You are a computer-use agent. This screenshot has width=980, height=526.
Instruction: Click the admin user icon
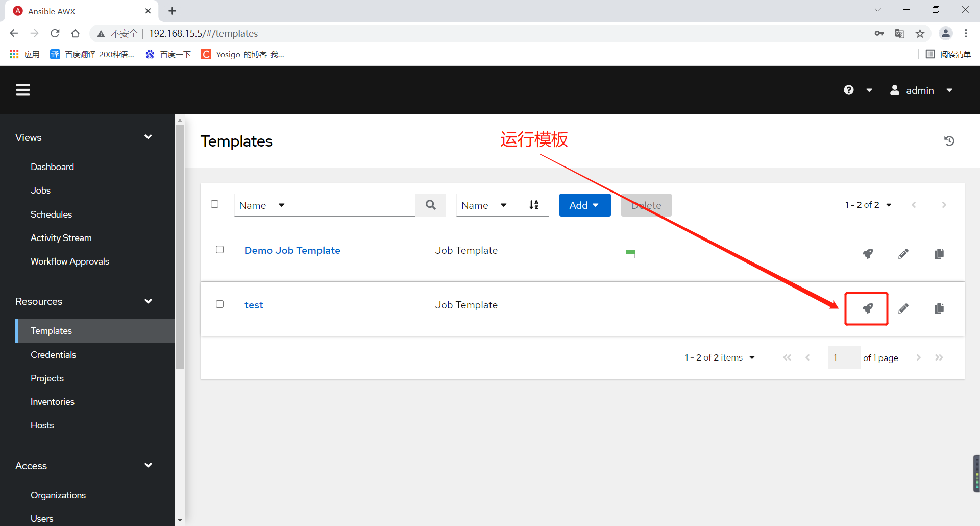coord(895,90)
